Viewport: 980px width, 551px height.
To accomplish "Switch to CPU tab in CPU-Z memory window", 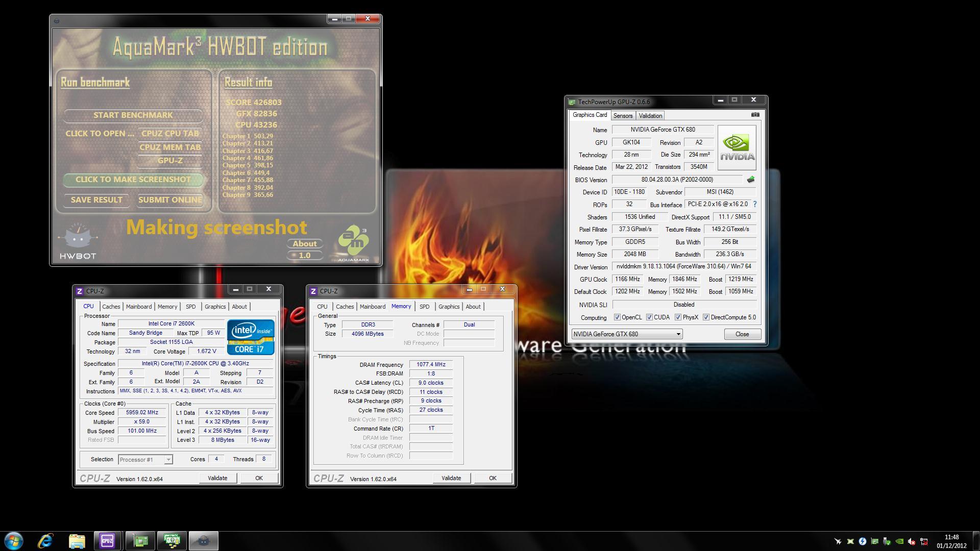I will pyautogui.click(x=322, y=307).
